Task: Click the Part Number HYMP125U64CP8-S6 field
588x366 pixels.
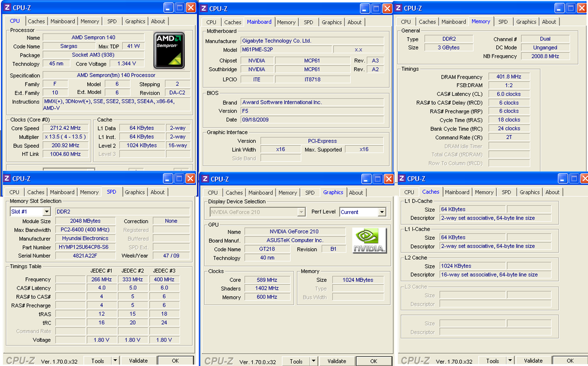Action: pos(85,247)
